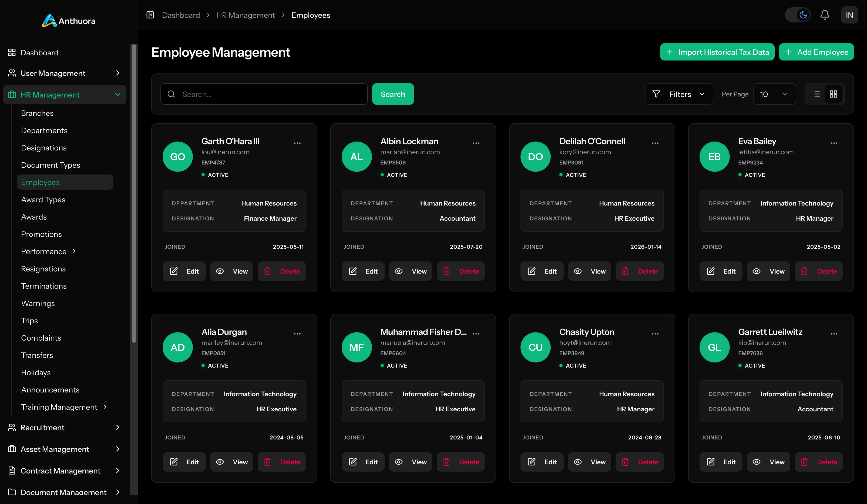867x504 pixels.
Task: Open the Filters dropdown
Action: pos(679,94)
